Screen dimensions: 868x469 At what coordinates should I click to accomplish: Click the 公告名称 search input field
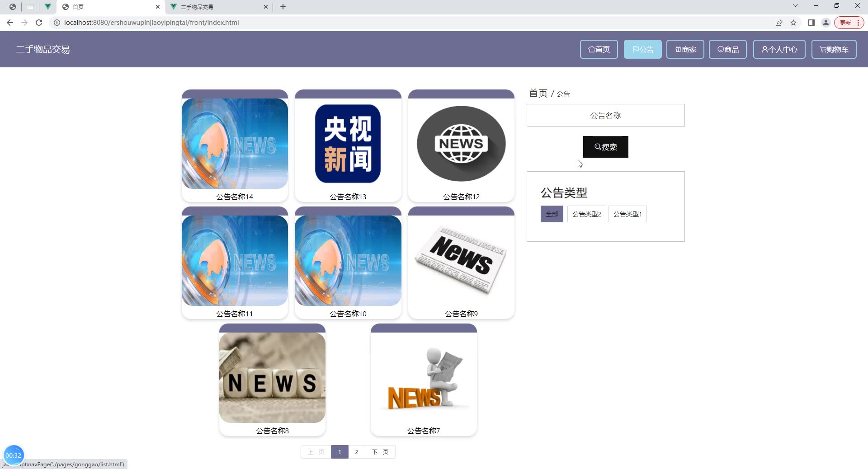(606, 115)
